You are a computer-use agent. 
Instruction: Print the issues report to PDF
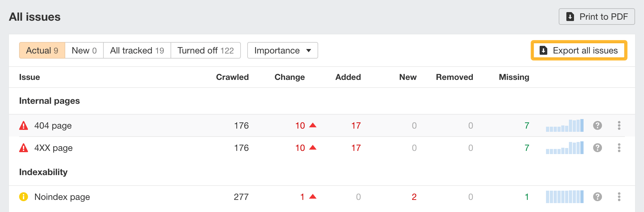pyautogui.click(x=597, y=17)
